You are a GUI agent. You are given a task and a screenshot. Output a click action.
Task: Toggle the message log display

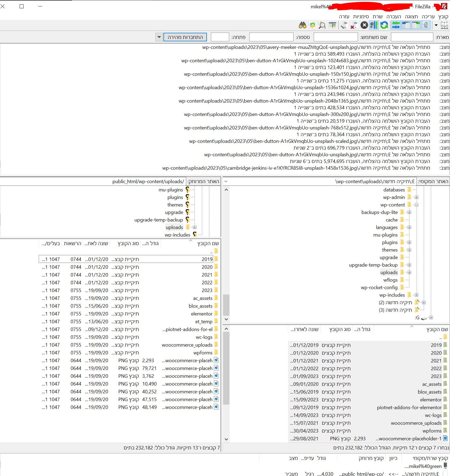pos(426,26)
